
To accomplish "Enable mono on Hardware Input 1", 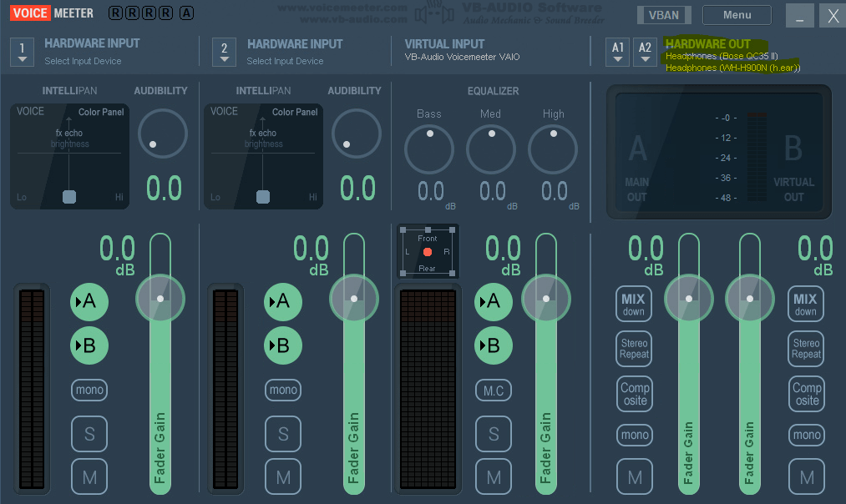I will pyautogui.click(x=89, y=390).
